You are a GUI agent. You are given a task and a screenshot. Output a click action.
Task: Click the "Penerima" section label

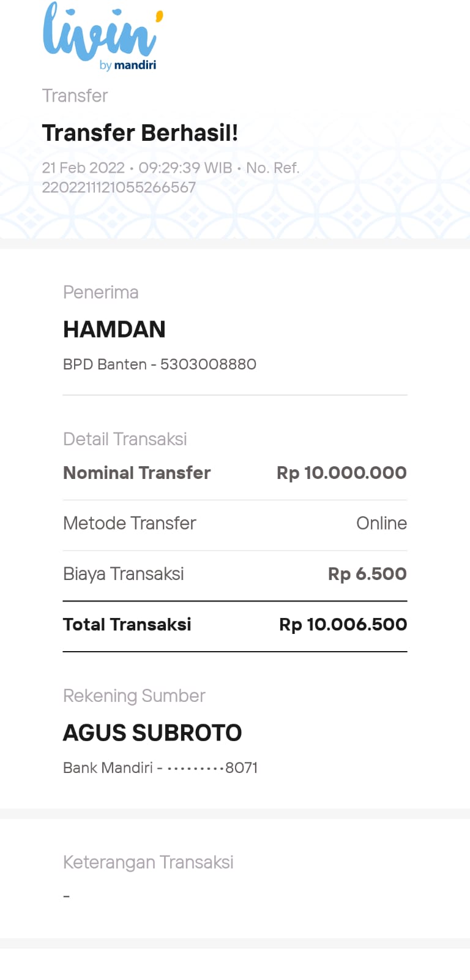tap(100, 292)
